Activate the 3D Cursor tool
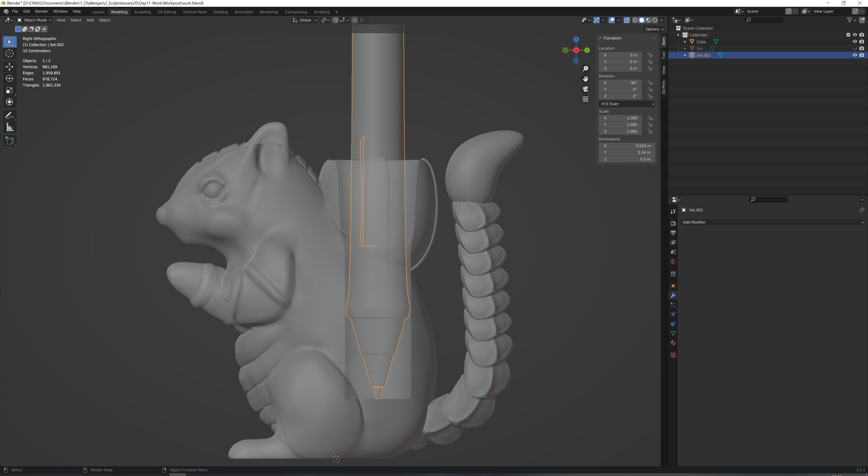Screen dimensions: 868x476 coord(9,54)
